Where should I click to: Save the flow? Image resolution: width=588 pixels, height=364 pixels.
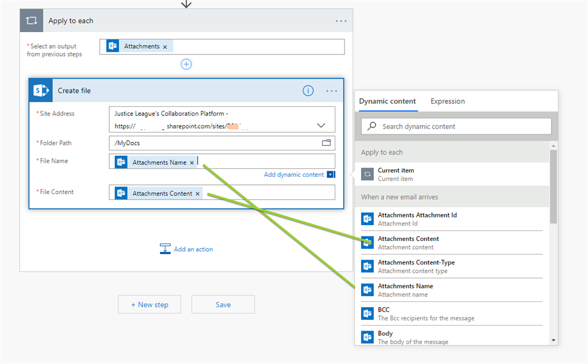pyautogui.click(x=223, y=304)
